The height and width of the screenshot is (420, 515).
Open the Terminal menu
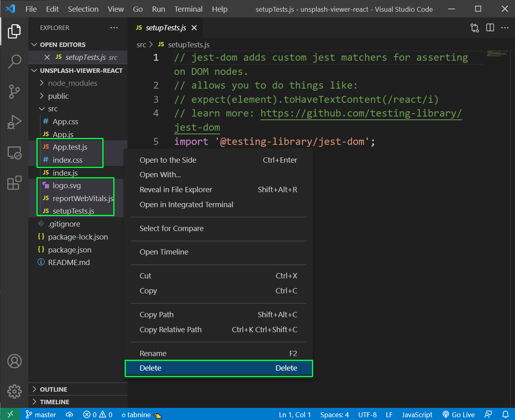coord(188,9)
